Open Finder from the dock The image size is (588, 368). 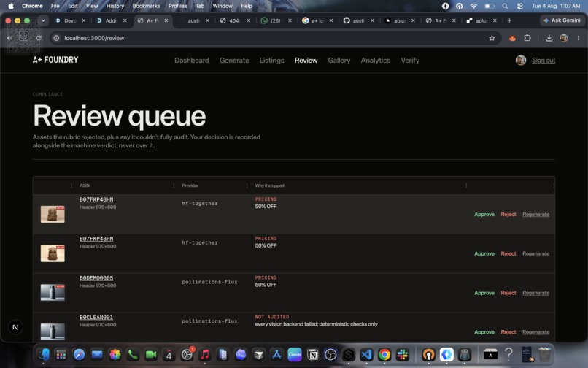click(x=44, y=354)
